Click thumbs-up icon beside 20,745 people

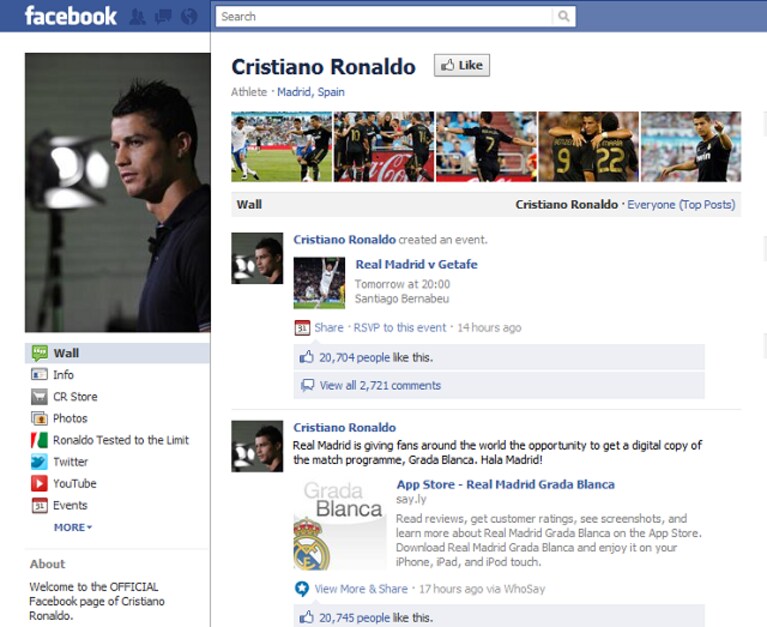(307, 617)
